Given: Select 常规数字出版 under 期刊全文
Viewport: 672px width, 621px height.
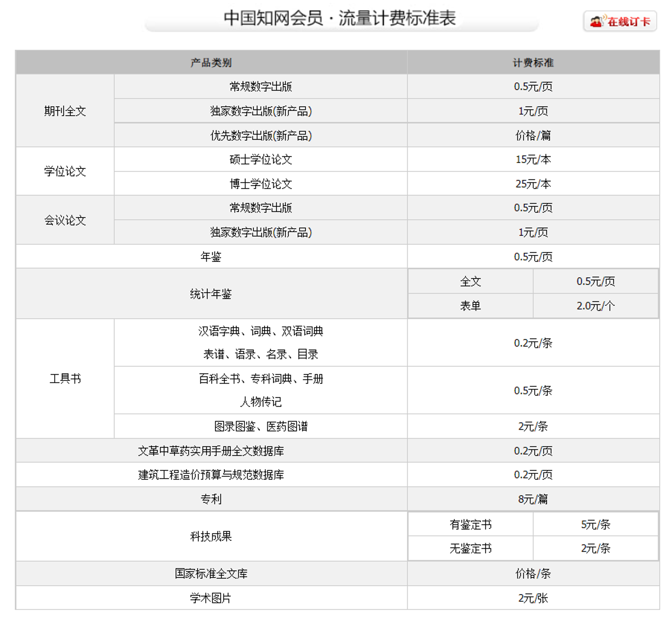Looking at the screenshot, I should coord(260,87).
